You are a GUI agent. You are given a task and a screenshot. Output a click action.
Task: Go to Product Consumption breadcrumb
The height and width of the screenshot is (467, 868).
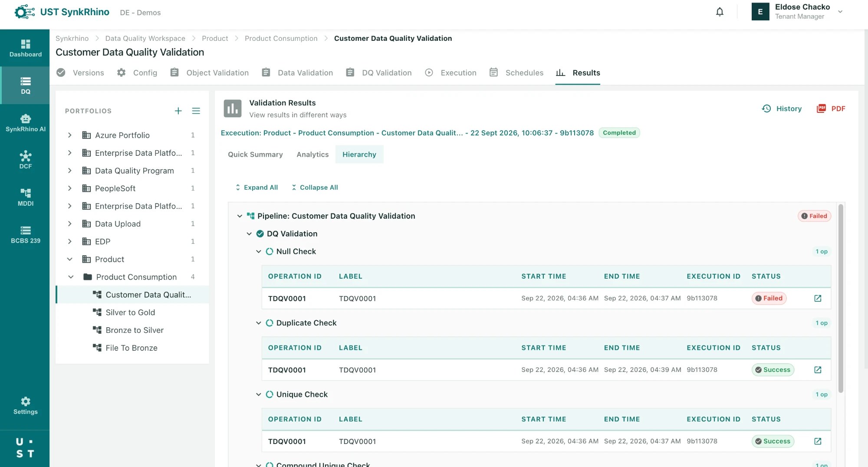coord(281,38)
